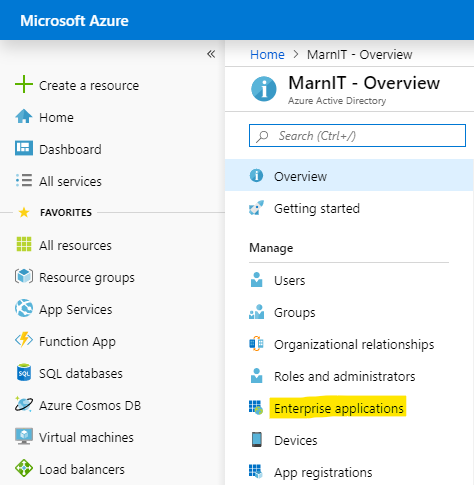Click the Roles and administrators icon
Image resolution: width=474 pixels, height=485 pixels.
(x=256, y=376)
